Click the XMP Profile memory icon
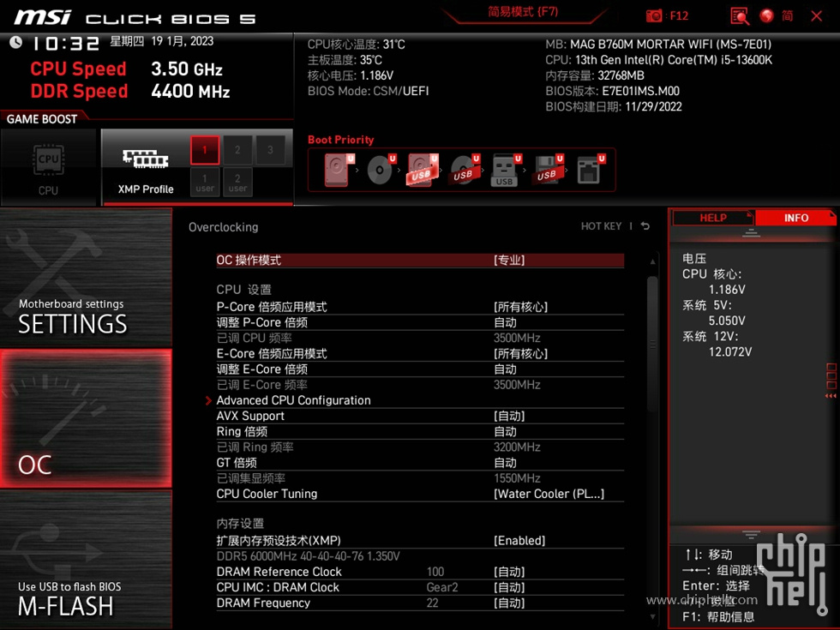The height and width of the screenshot is (630, 840). pos(145,159)
